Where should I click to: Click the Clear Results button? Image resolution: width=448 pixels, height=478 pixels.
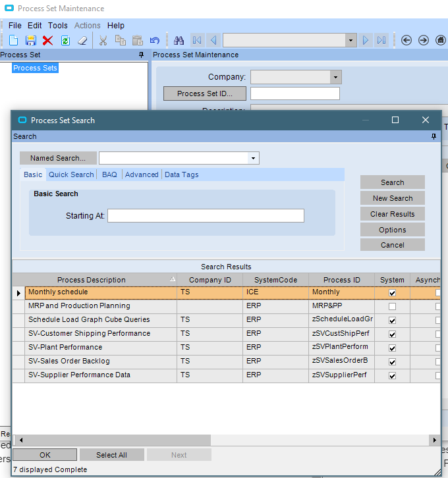(x=393, y=214)
